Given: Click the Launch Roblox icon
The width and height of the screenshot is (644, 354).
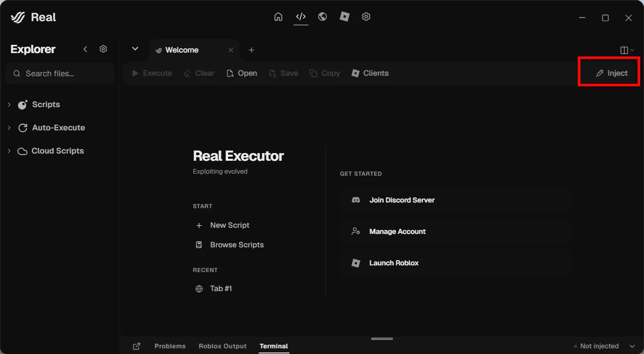Looking at the screenshot, I should [355, 263].
